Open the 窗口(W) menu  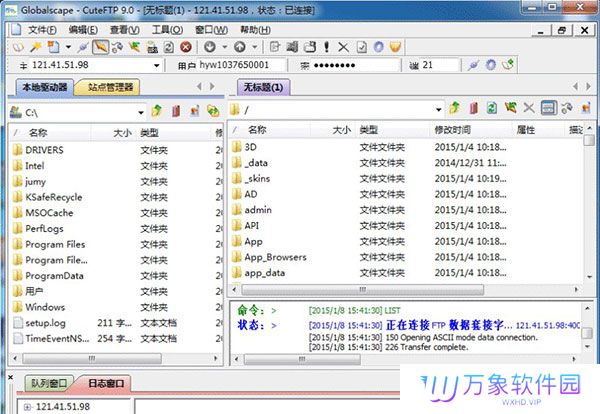[212, 30]
